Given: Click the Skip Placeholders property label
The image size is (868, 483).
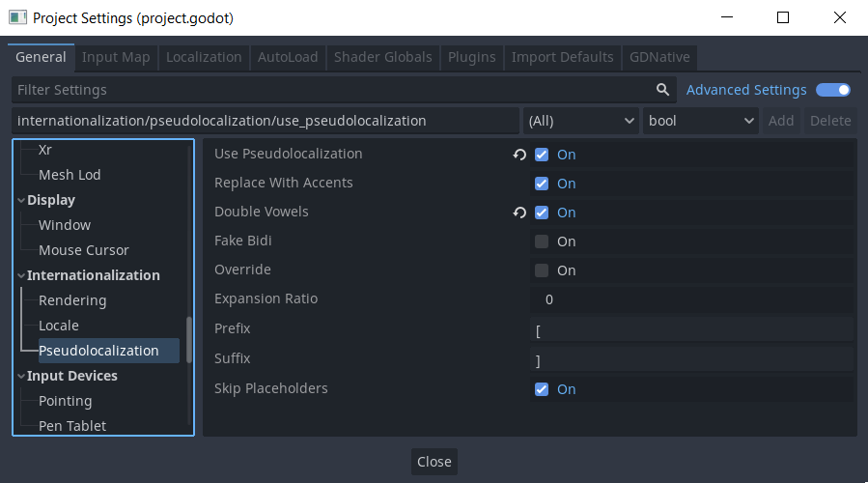Looking at the screenshot, I should tap(270, 388).
